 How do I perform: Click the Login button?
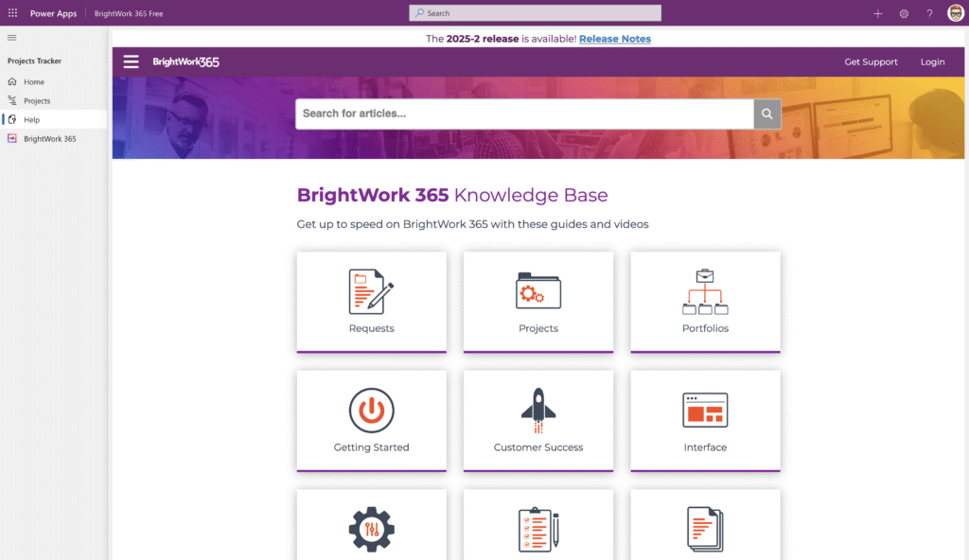932,61
